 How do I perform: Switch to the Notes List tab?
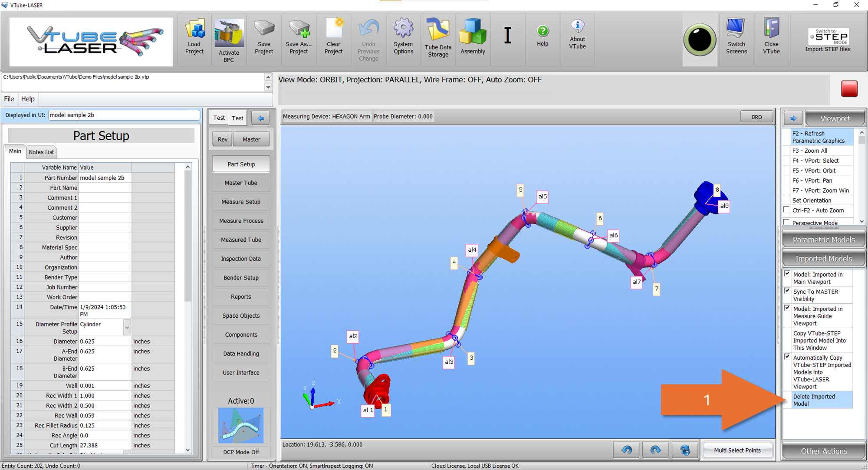point(41,152)
